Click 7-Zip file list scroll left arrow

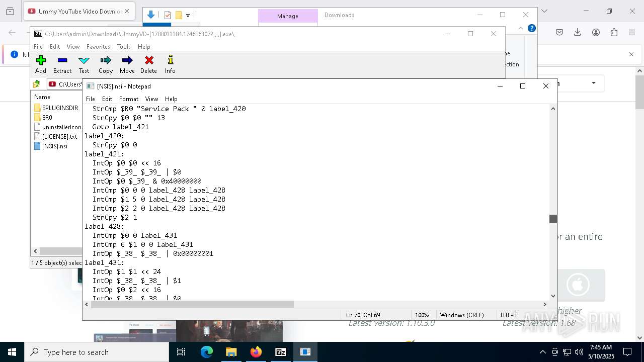click(35, 251)
